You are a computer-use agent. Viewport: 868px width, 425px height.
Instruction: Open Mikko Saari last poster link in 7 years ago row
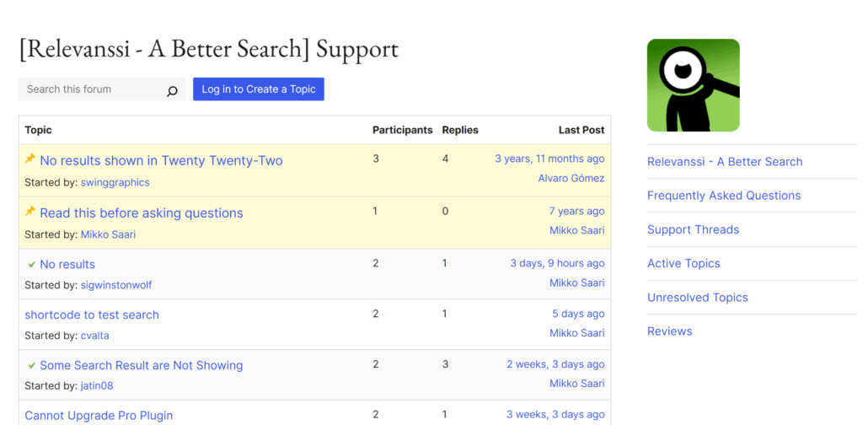pos(576,230)
